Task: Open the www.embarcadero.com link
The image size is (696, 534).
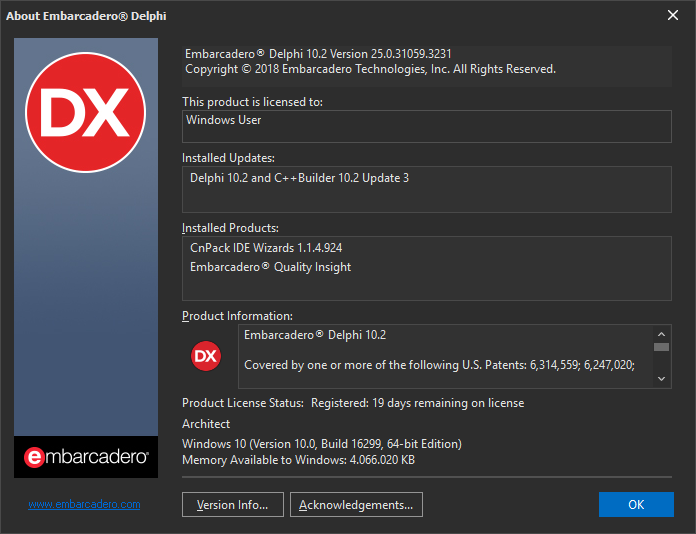Action: 84,504
